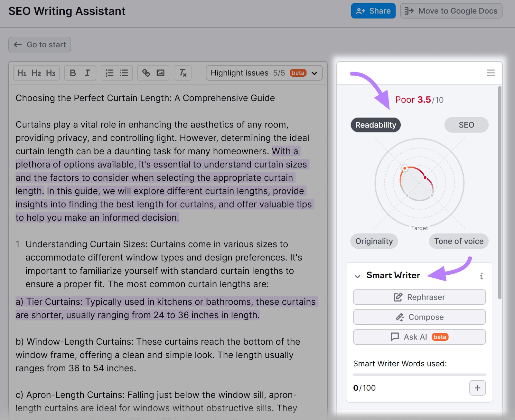
Task: Click the Poor 3.5/10 score
Action: pyautogui.click(x=419, y=100)
